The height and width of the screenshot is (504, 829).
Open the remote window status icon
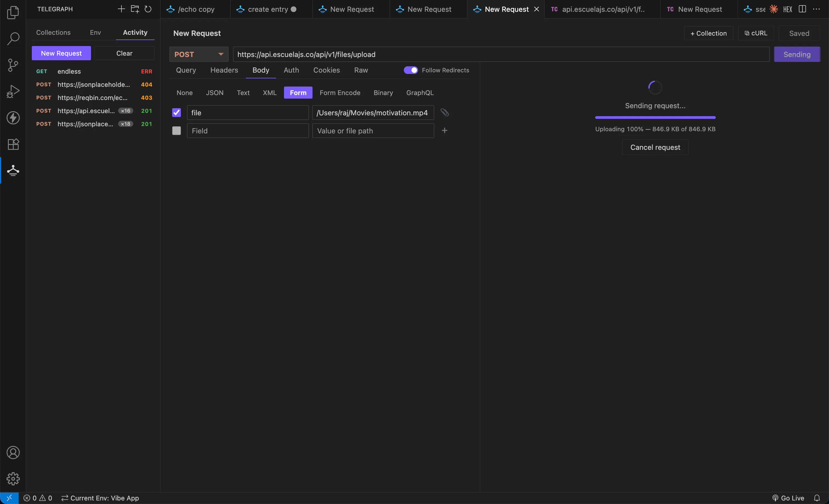pyautogui.click(x=9, y=498)
